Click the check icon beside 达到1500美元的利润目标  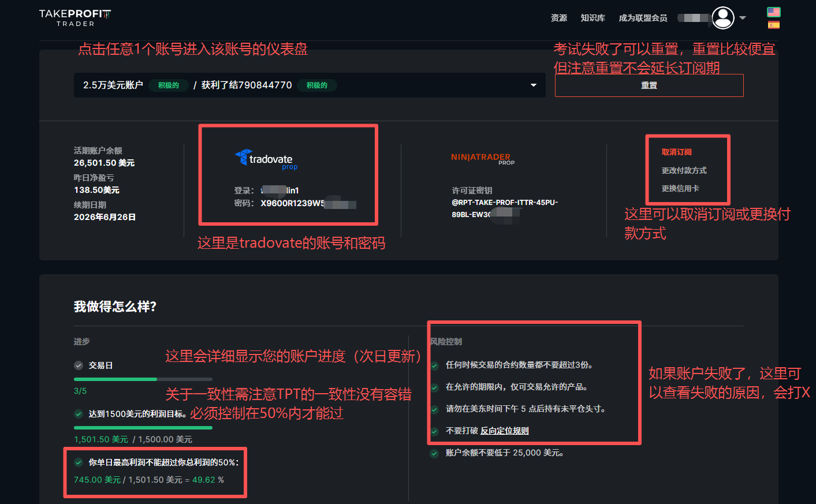[x=79, y=414]
